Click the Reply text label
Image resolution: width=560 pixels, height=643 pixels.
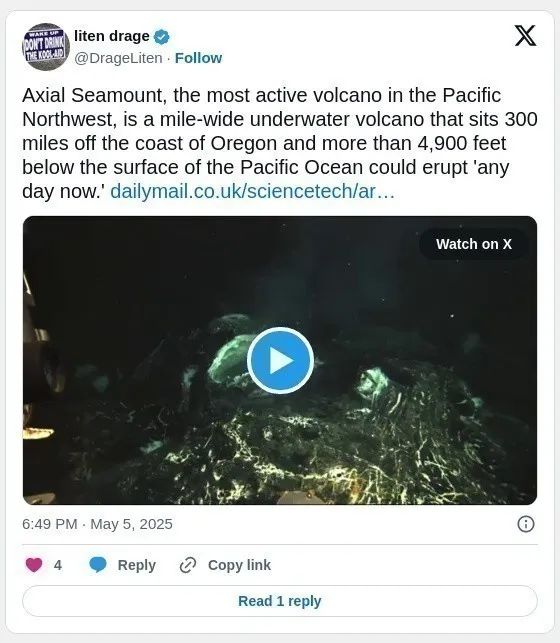pos(137,565)
